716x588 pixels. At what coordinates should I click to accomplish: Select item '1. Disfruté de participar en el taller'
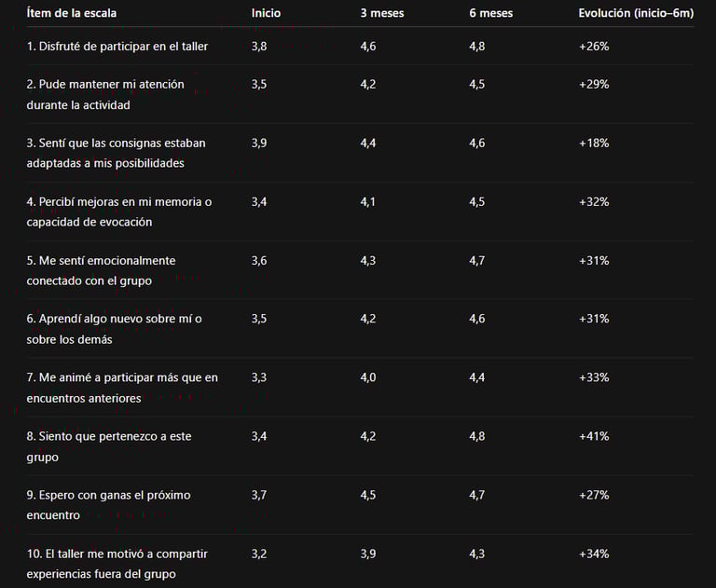[x=117, y=47]
